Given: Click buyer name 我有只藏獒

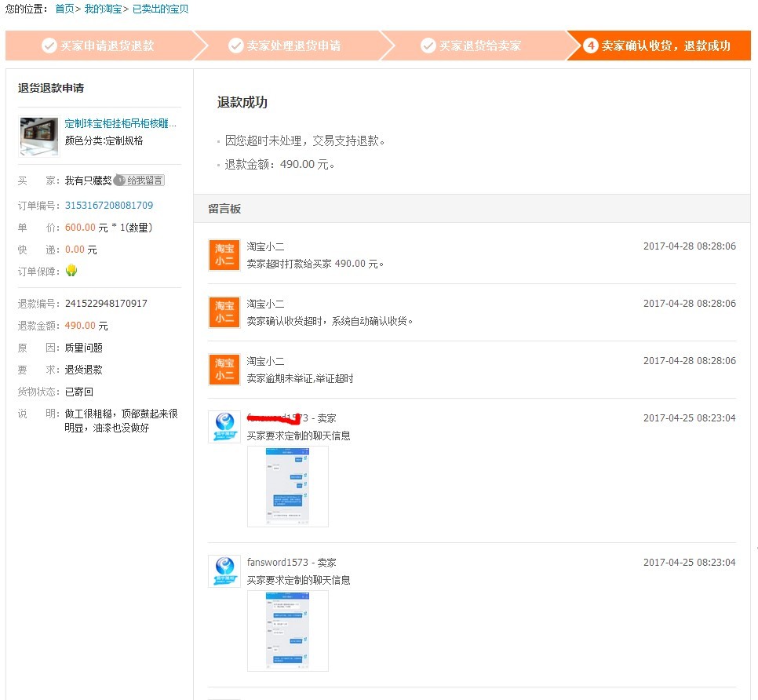Looking at the screenshot, I should point(88,180).
